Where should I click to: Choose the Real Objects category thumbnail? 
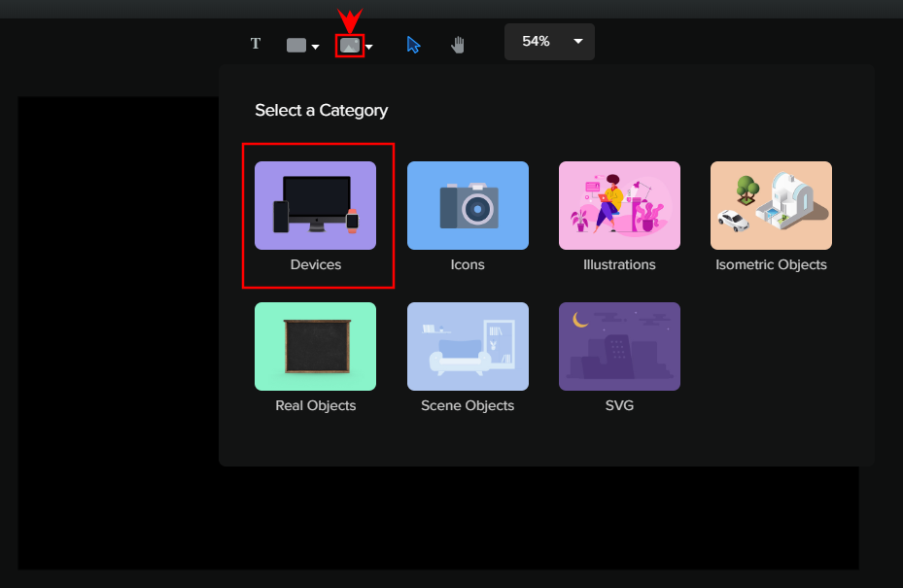316,347
